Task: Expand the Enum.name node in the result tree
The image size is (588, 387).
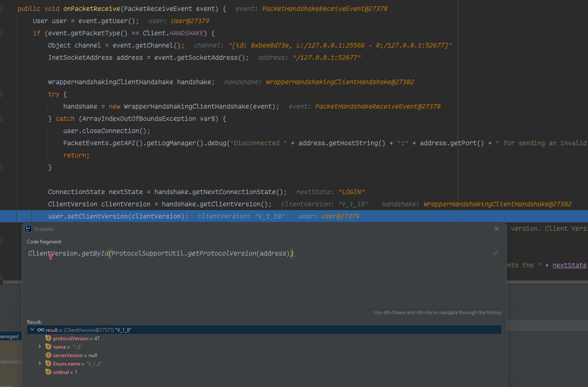Action: [x=40, y=363]
